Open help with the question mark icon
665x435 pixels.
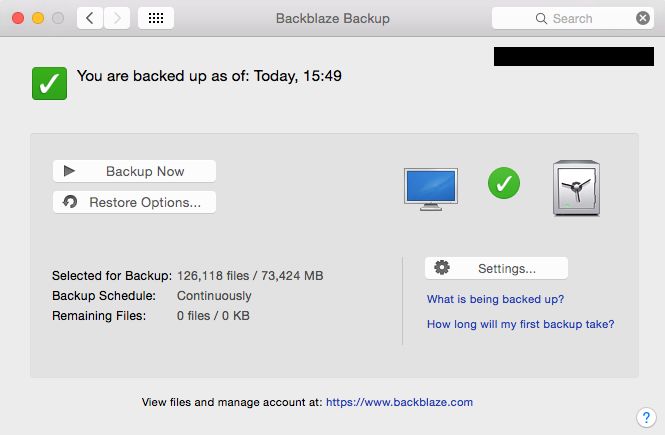[x=645, y=417]
